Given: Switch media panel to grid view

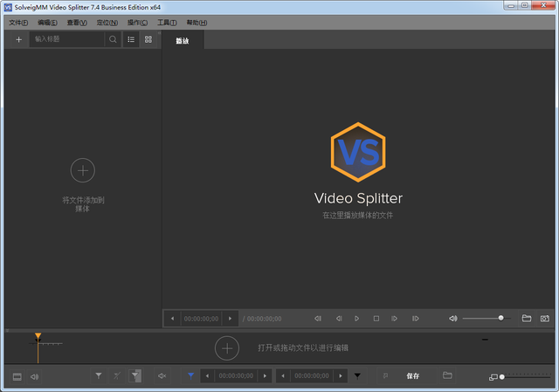Looking at the screenshot, I should pos(148,39).
